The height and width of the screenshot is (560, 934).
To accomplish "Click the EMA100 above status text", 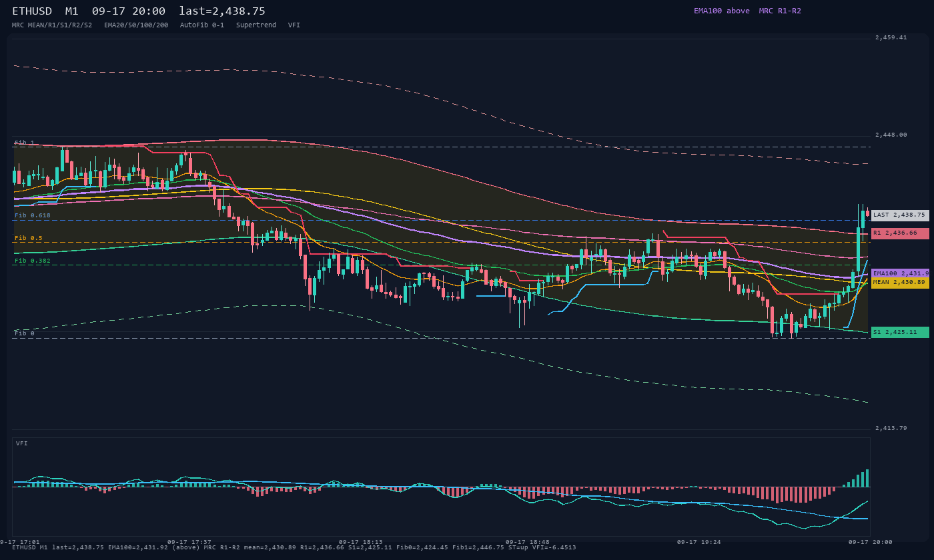I will click(x=722, y=11).
